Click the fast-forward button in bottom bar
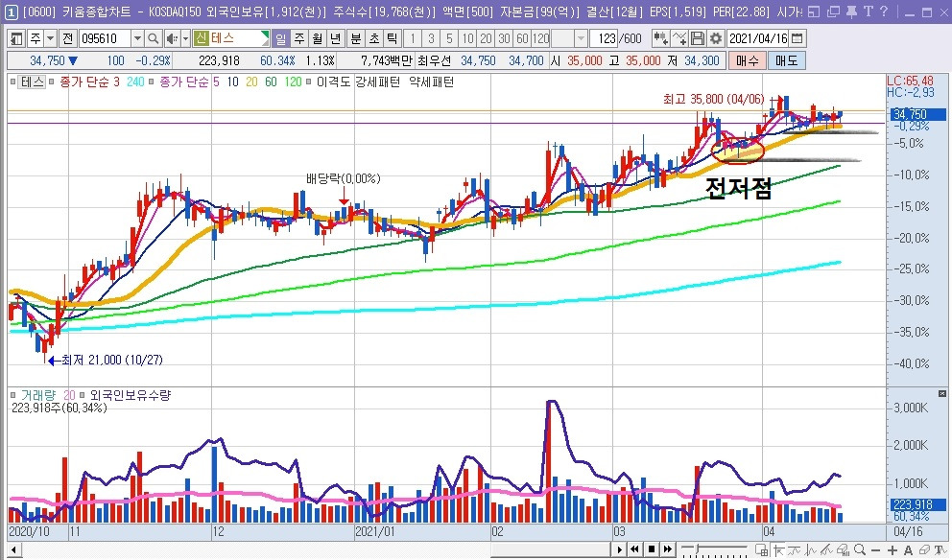 [x=667, y=549]
